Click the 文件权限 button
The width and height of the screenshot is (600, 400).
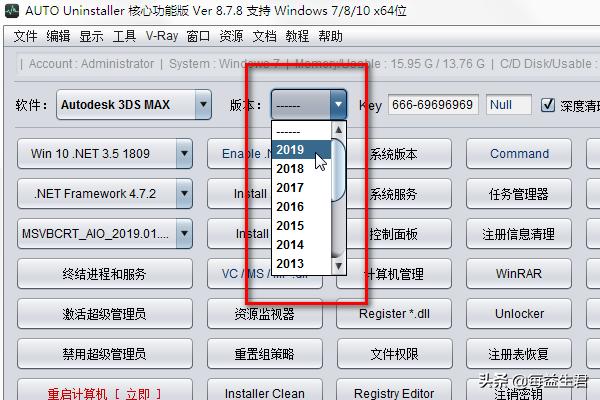pyautogui.click(x=394, y=354)
